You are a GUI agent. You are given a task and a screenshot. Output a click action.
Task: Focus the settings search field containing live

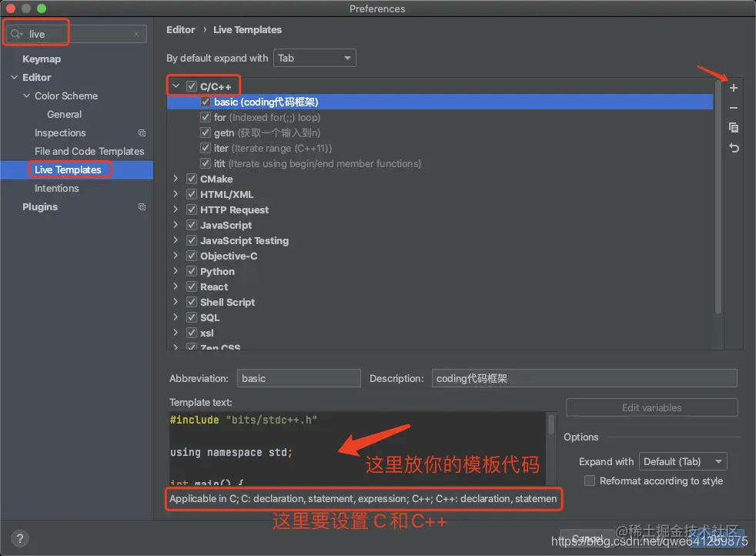click(76, 34)
